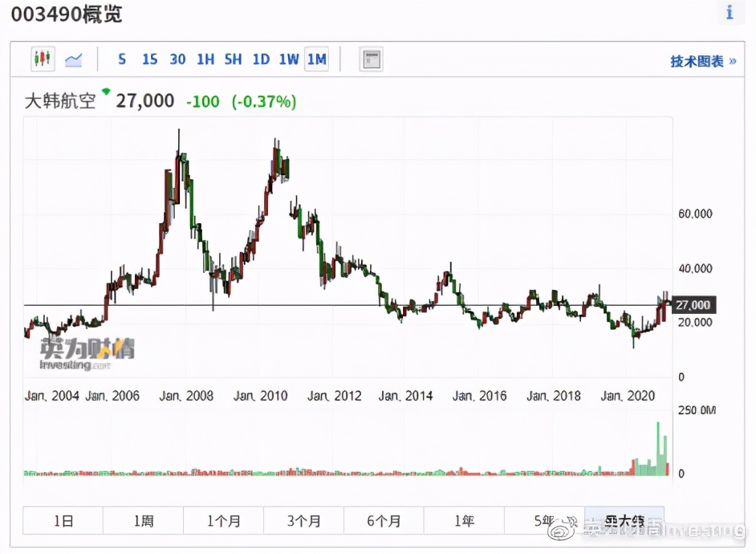Screen dimensions: 756x554
Task: Click the 40,000 price axis label
Action: [695, 268]
